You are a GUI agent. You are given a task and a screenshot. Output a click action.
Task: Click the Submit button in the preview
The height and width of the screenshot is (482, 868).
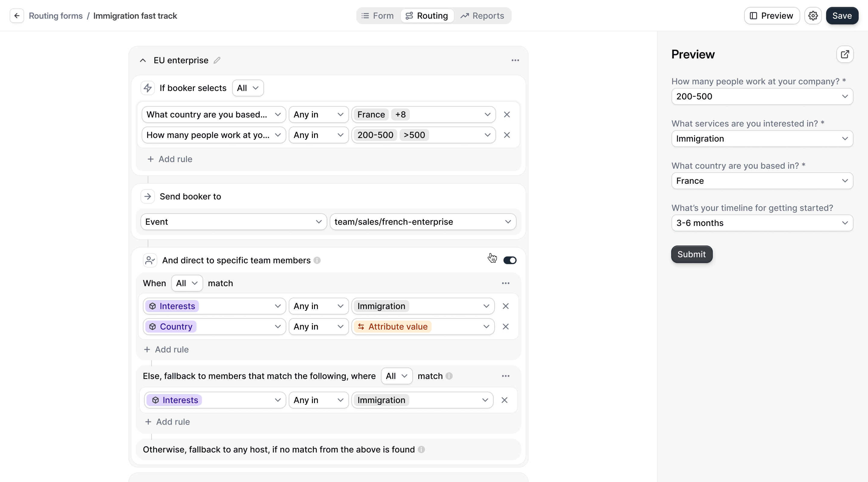coord(691,254)
